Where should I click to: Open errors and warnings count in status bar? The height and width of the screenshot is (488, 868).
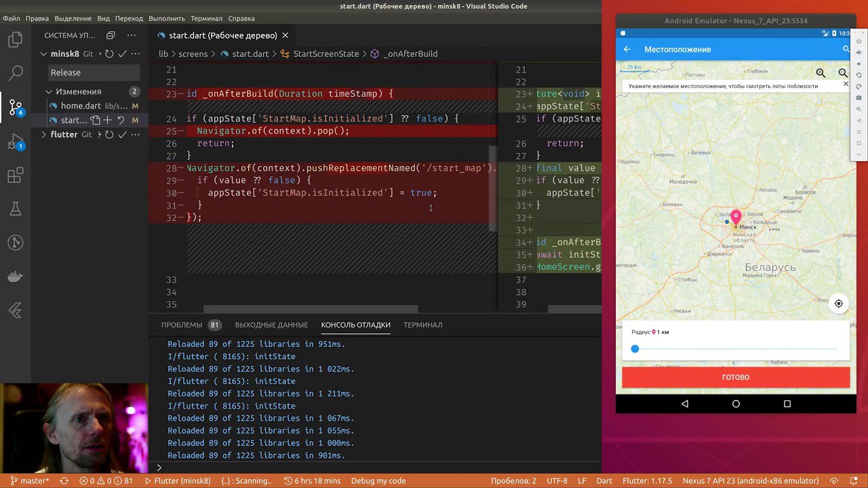click(x=106, y=481)
